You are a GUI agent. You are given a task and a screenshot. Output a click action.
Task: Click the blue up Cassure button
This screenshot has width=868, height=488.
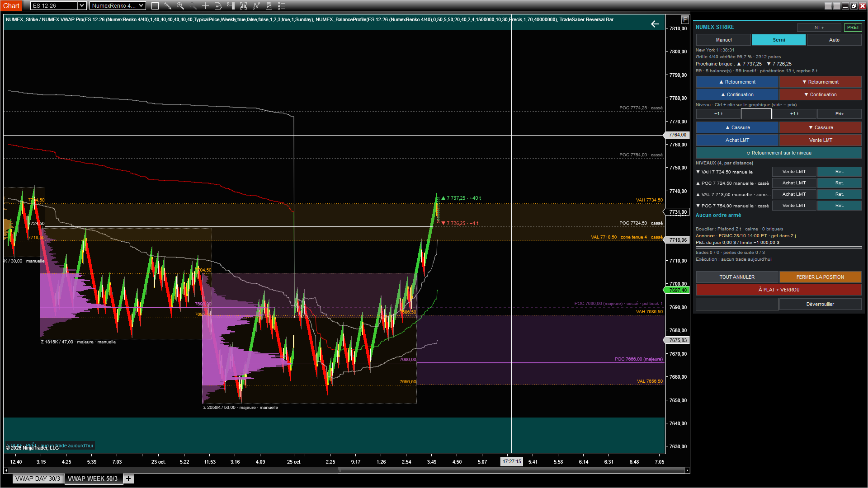click(737, 127)
